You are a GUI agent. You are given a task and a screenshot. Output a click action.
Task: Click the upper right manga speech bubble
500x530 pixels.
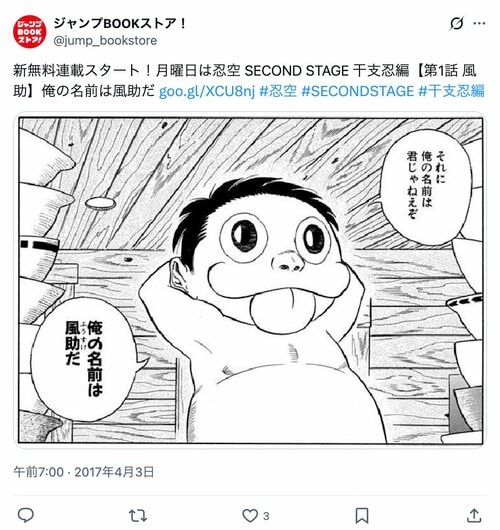(x=425, y=185)
